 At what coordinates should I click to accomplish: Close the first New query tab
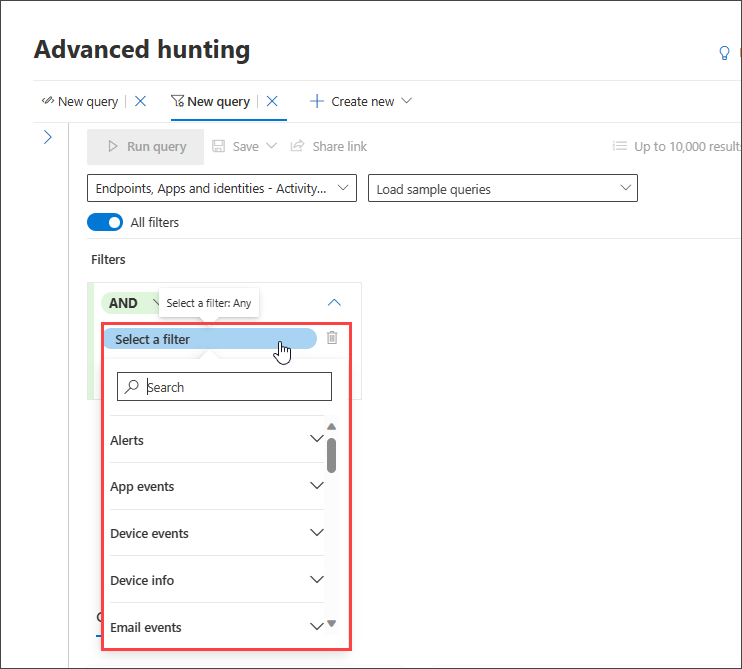pos(141,101)
